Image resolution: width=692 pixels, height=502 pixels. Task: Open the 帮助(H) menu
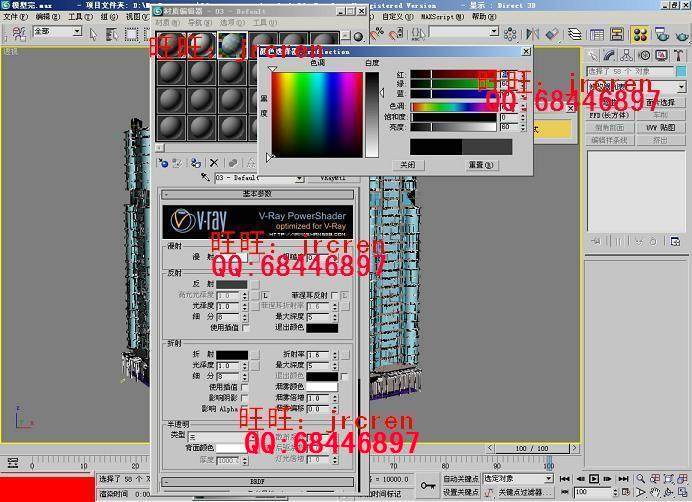[483, 17]
